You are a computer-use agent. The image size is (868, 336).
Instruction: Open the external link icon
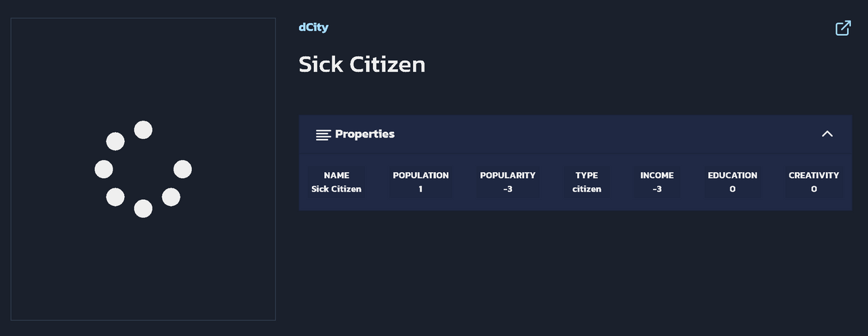click(843, 28)
